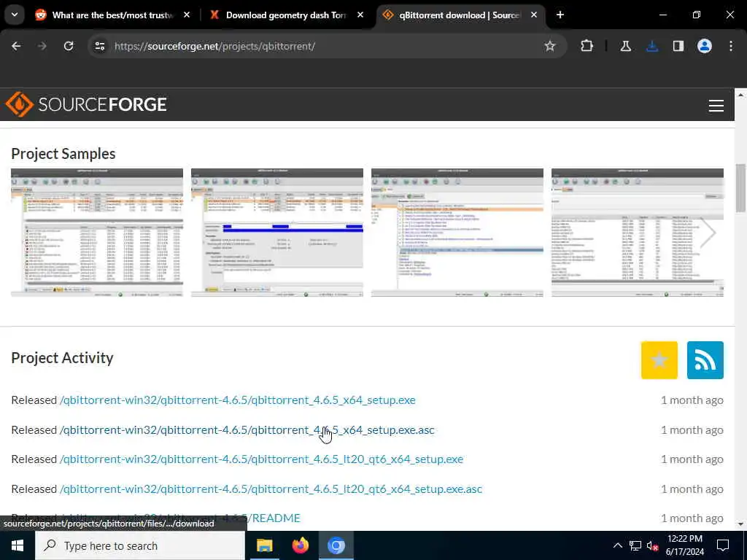Click the 'Type here to search' taskbar box
747x560 pixels.
pyautogui.click(x=140, y=545)
